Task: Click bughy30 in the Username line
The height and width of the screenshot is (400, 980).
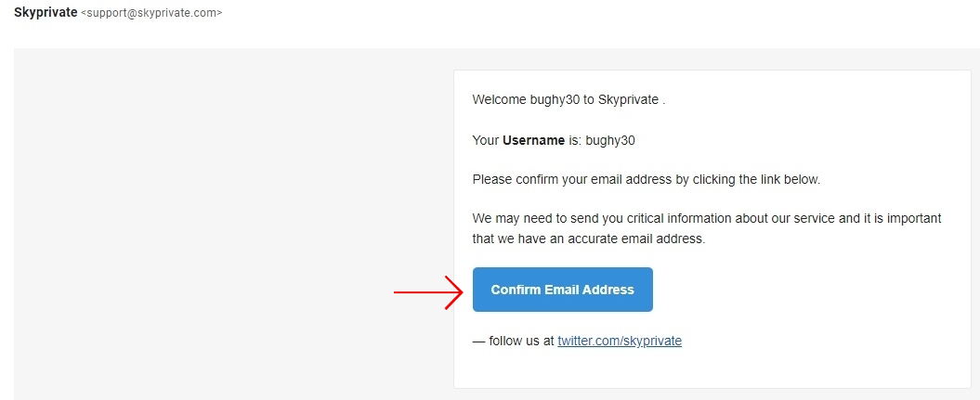Action: (610, 141)
